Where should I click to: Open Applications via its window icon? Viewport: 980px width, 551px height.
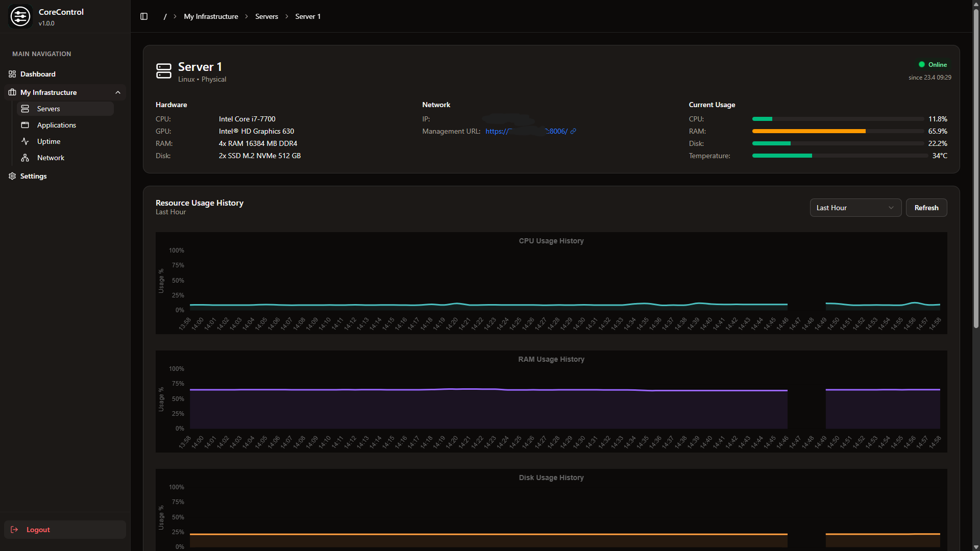26,124
